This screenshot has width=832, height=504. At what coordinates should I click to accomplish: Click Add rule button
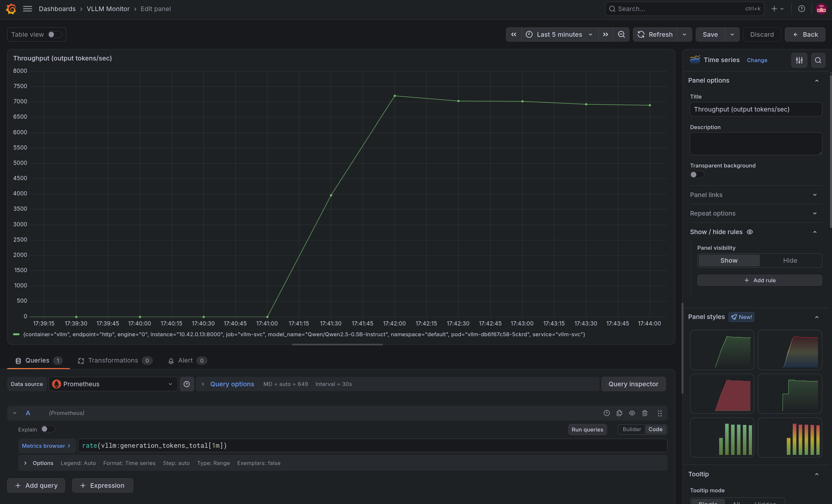point(759,280)
